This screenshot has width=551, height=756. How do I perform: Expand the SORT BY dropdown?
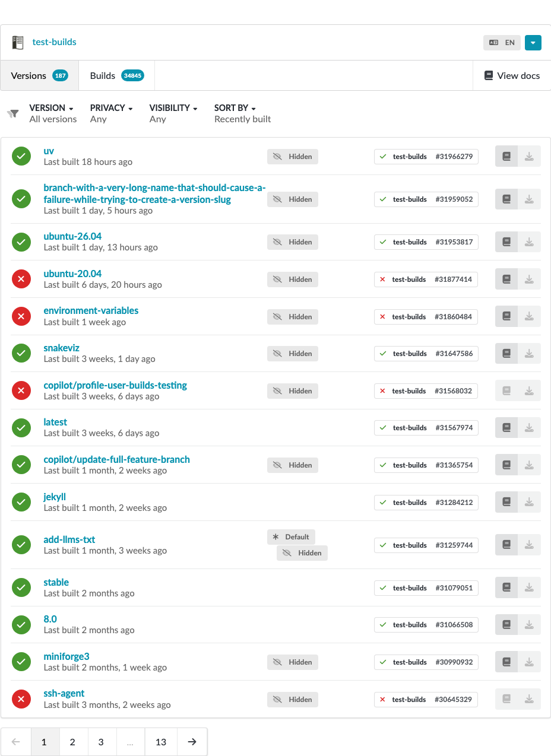click(x=235, y=108)
